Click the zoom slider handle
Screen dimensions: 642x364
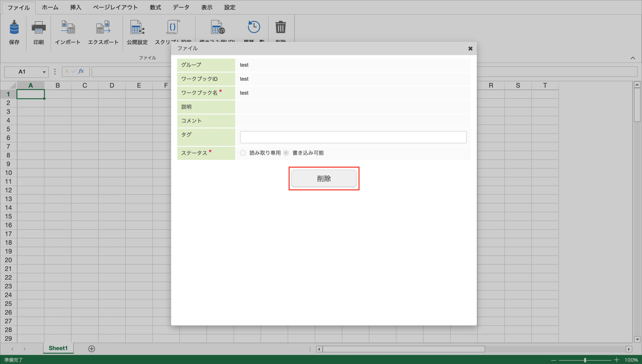(585, 360)
